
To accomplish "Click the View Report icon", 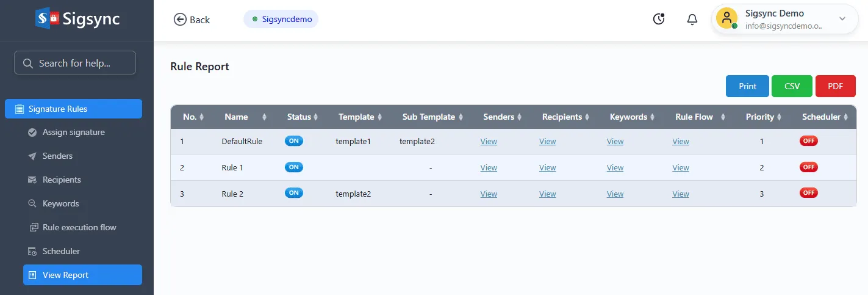I will (32, 275).
